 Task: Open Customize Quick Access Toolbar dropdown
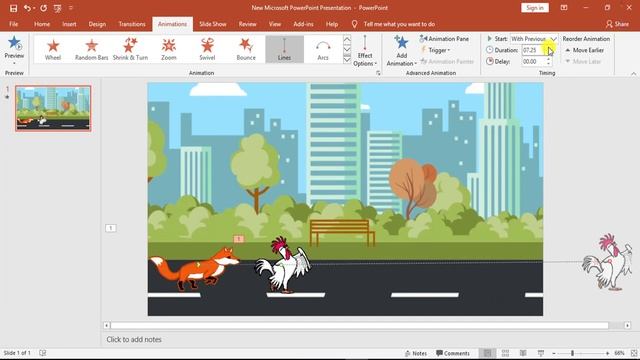click(71, 8)
